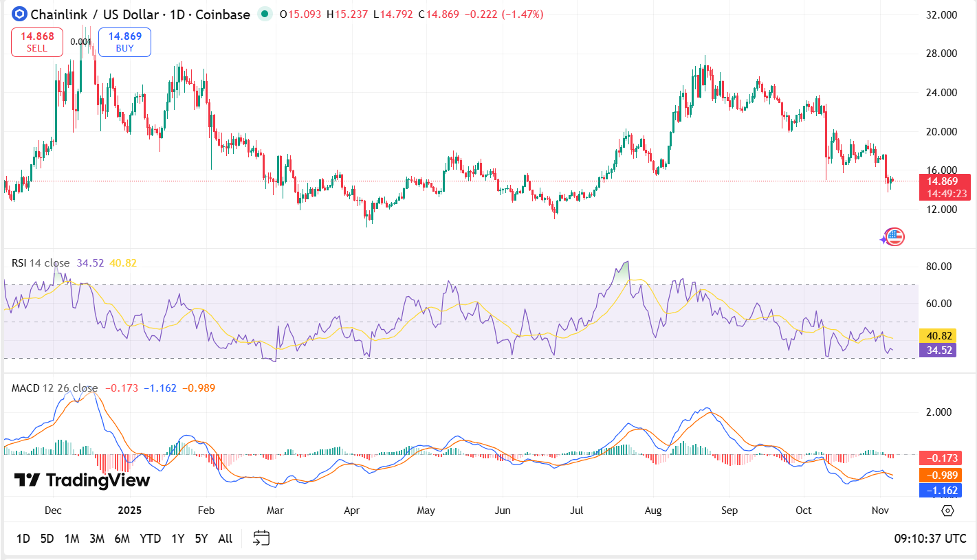Open the 'Go to date' calendar icon
The height and width of the screenshot is (560, 977).
(262, 539)
